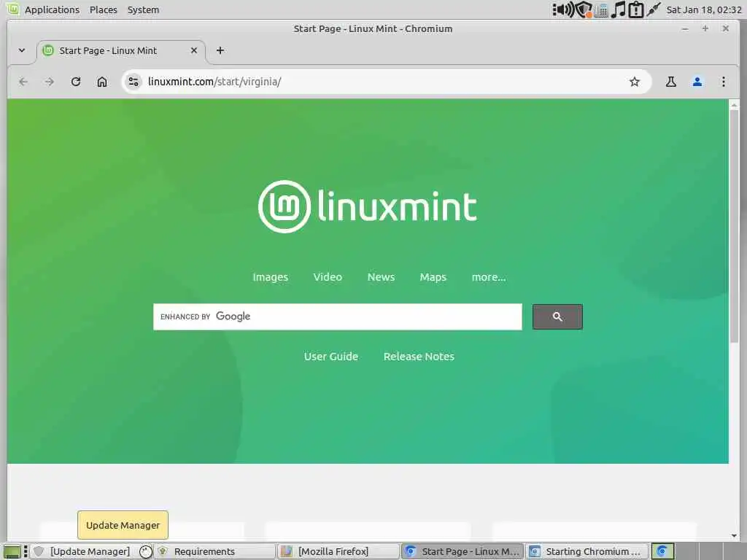Open the Maps search link
Image resolution: width=747 pixels, height=560 pixels.
pyautogui.click(x=433, y=277)
